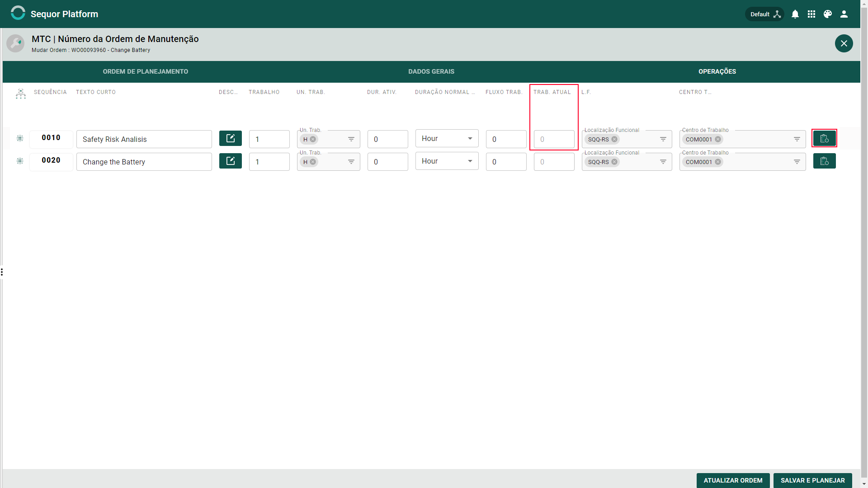Open the user account icon
The width and height of the screenshot is (868, 488).
(x=844, y=14)
